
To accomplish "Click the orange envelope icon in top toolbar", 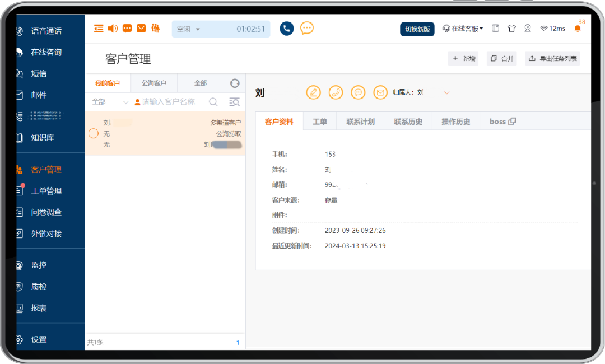I will point(141,28).
